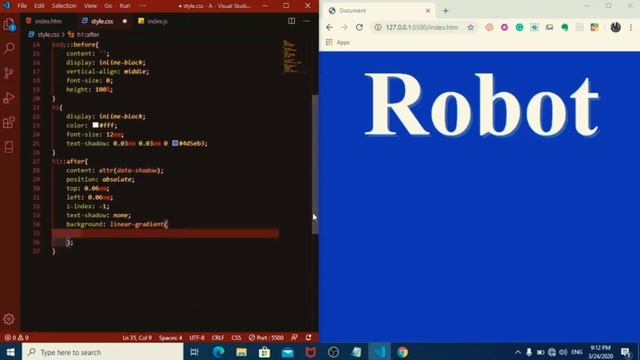Click the taskbar search box
The height and width of the screenshot is (360, 640).
click(102, 352)
